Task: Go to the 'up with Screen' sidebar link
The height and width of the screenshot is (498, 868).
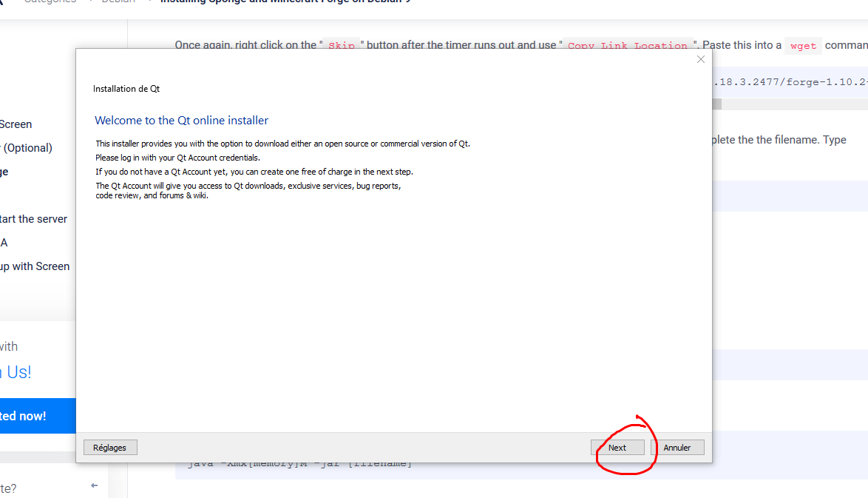Action: pos(35,266)
